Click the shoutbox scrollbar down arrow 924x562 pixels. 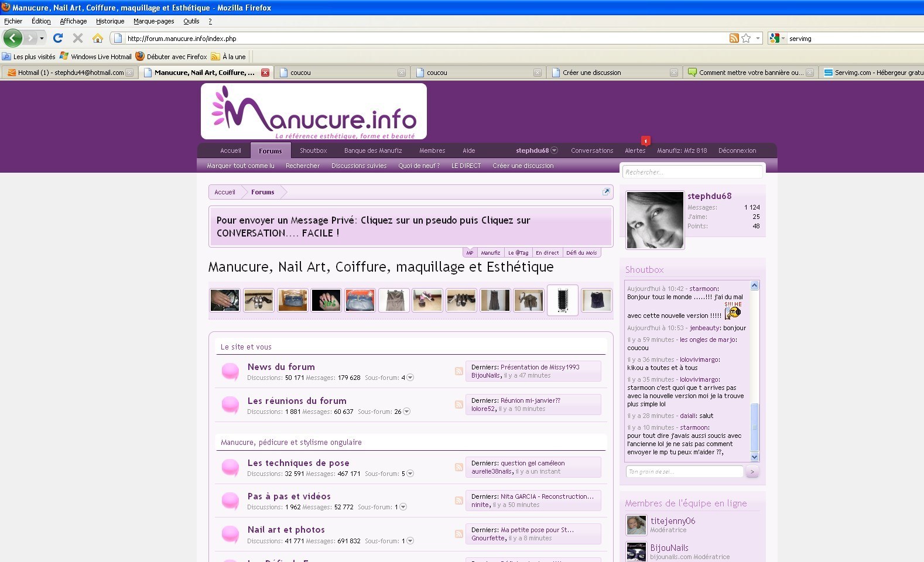[x=754, y=457]
